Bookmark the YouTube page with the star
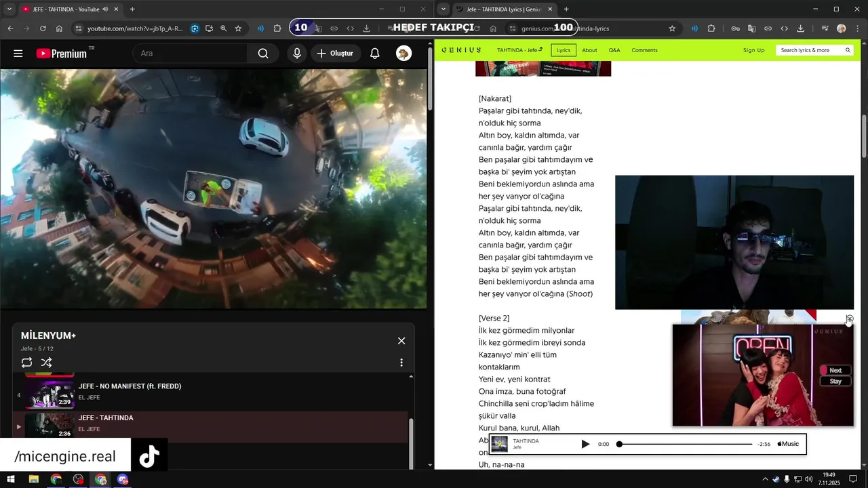This screenshot has width=868, height=488. pyautogui.click(x=238, y=28)
